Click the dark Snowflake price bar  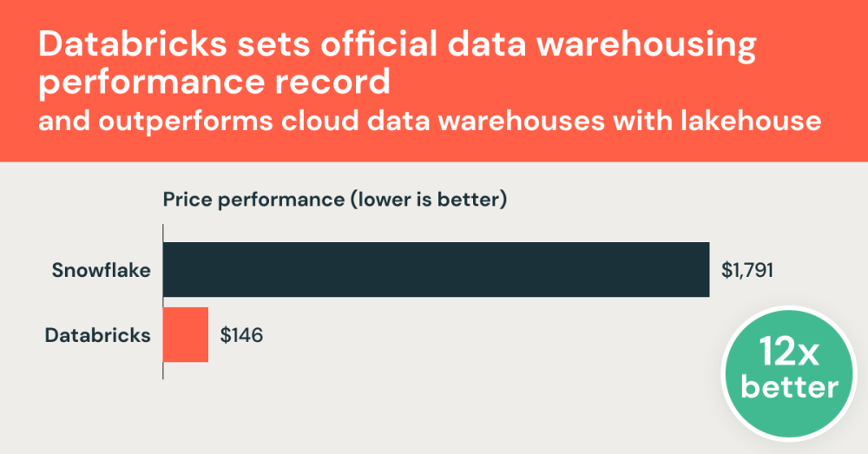click(437, 270)
